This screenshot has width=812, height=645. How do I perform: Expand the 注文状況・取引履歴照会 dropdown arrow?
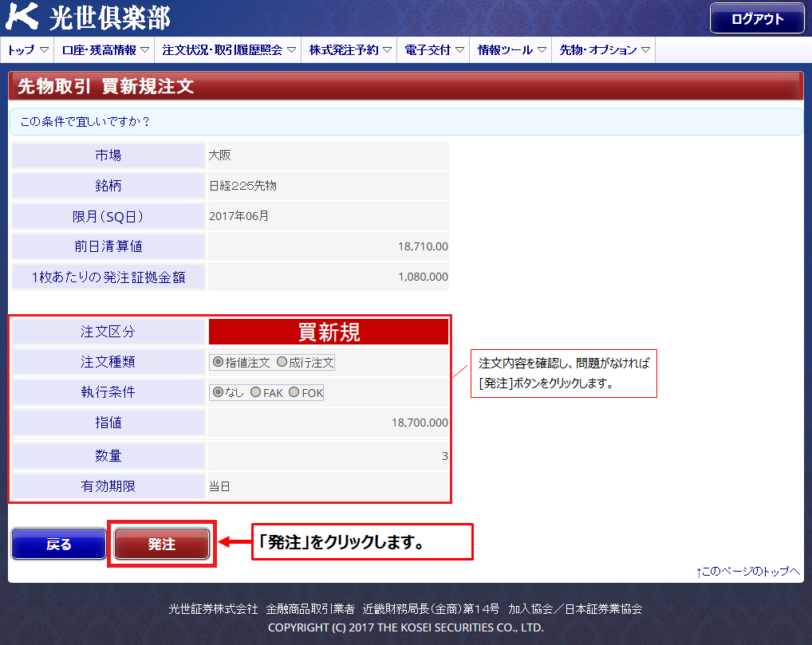292,49
